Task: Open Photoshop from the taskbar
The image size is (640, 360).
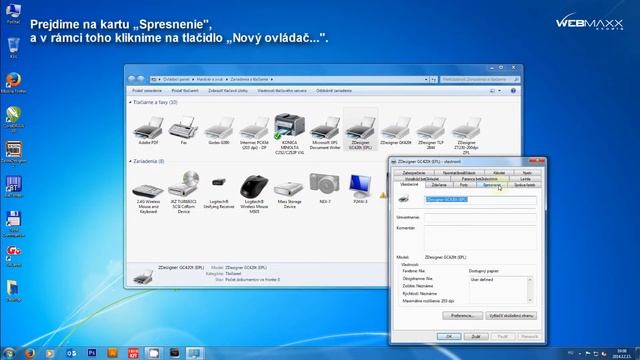Action: pos(92,353)
